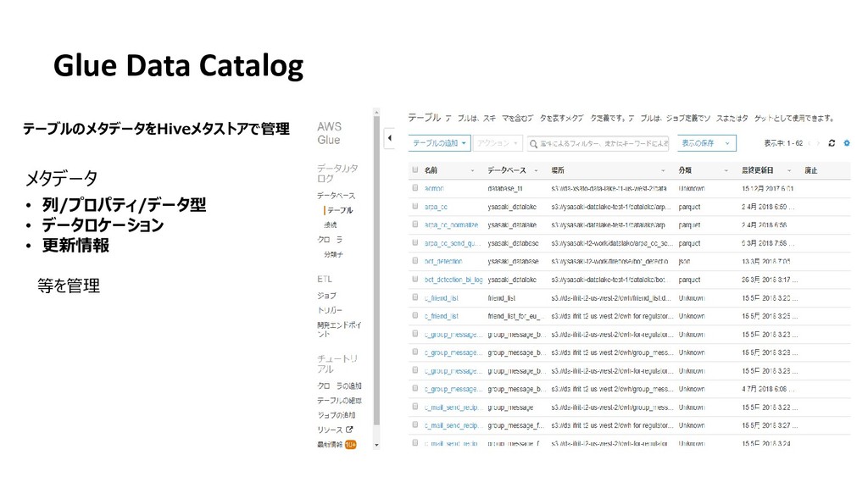Click the 表示中: 1 - 62 count text

pos(783,143)
